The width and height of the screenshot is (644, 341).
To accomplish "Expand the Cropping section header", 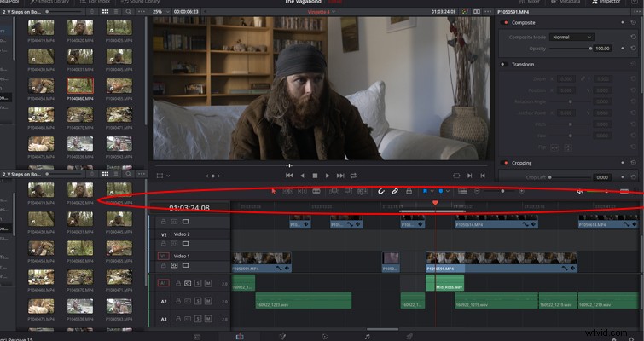I will click(522, 163).
